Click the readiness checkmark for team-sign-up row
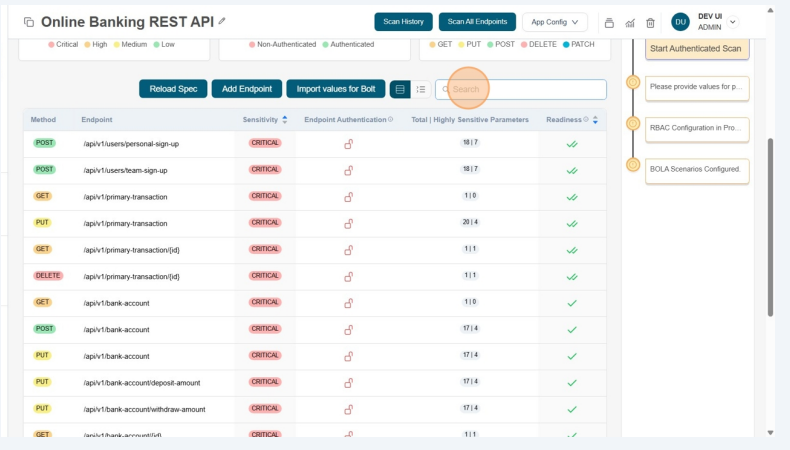This screenshot has width=790, height=450. point(572,170)
